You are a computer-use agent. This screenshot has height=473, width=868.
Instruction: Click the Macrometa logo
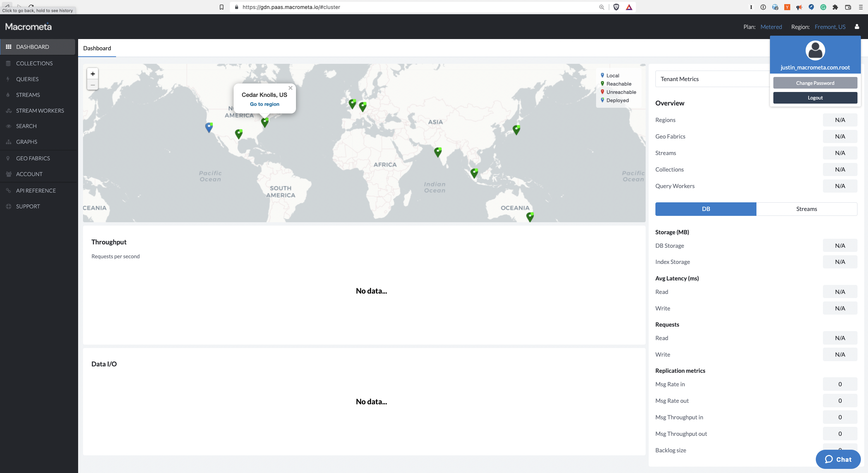(x=29, y=27)
